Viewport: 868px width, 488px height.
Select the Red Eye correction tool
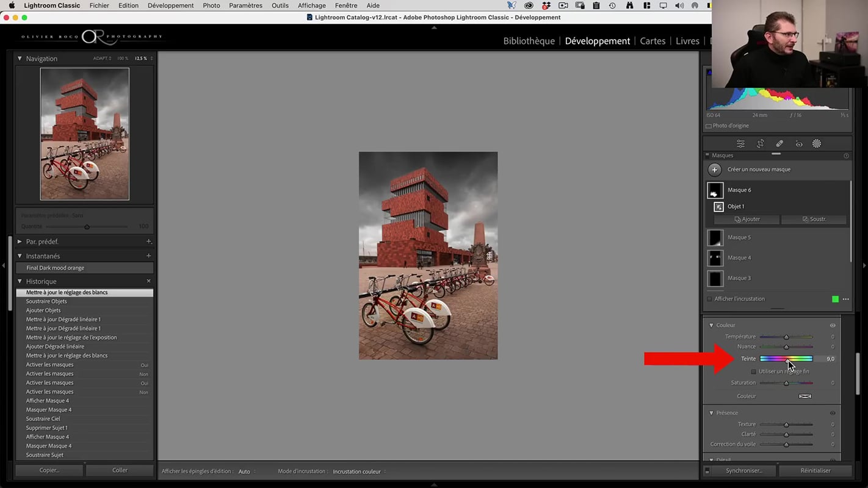(799, 144)
